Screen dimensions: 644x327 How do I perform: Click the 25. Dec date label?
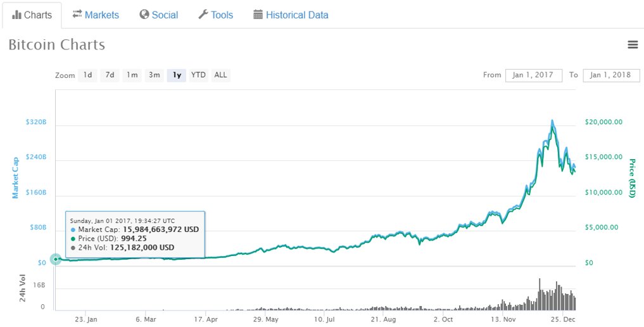[564, 319]
